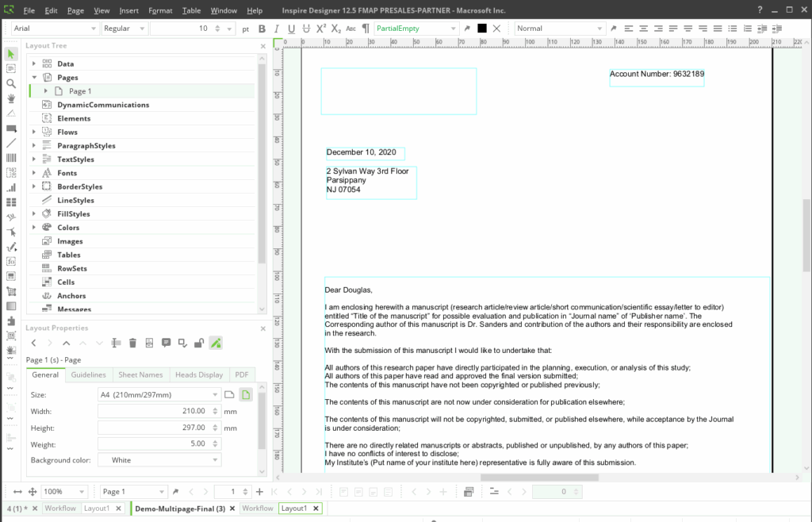Click the Width value field
Screen dimensions: 812x522
(x=159, y=411)
